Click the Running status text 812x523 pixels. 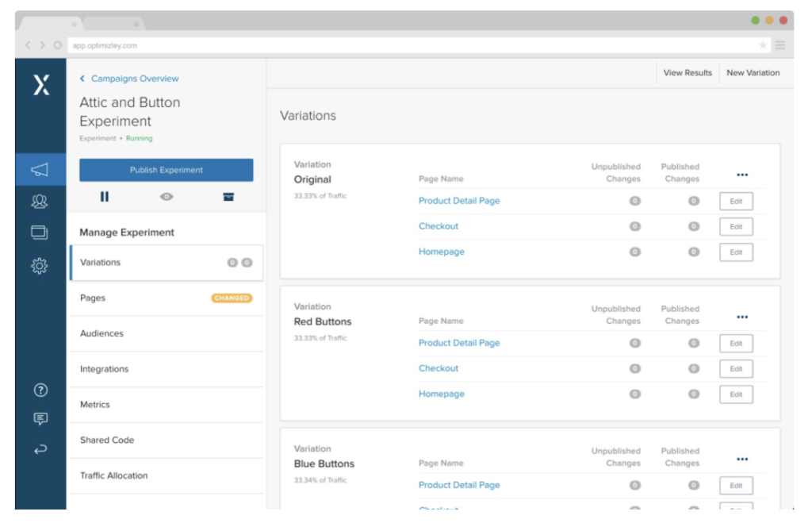(x=140, y=138)
